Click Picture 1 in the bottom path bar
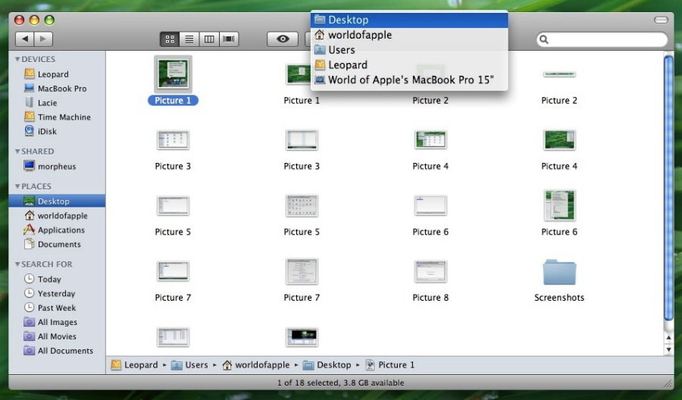Viewport: 682px width, 400px height. (390, 365)
